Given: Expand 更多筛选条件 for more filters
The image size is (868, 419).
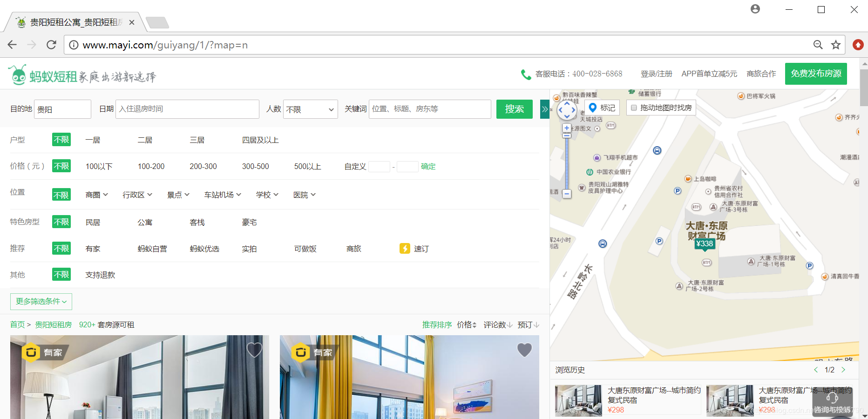Looking at the screenshot, I should 41,301.
